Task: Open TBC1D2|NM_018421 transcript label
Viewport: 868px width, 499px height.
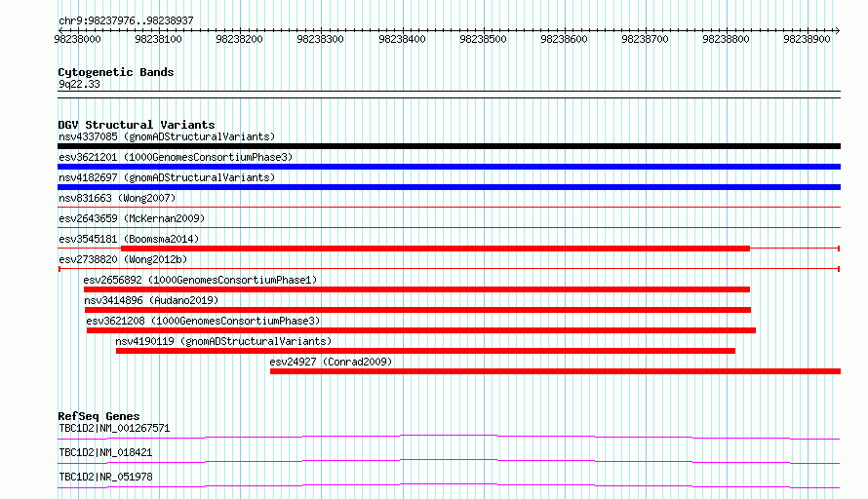Action: [105, 452]
